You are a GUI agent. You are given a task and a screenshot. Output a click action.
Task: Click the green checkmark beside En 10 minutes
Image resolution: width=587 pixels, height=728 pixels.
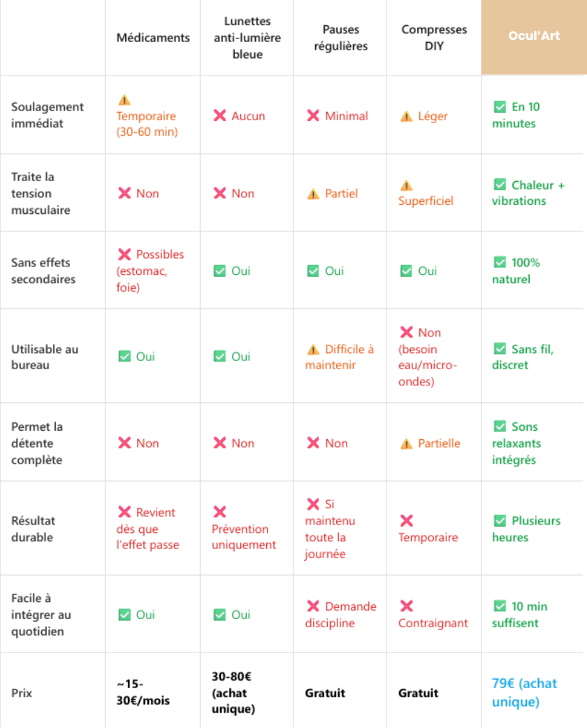tap(500, 107)
